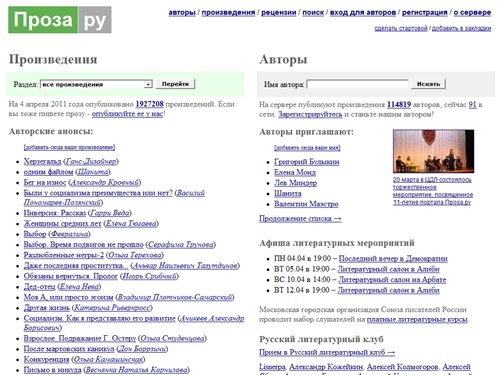Open club member 'Алексей Колмогоров'

point(402,367)
